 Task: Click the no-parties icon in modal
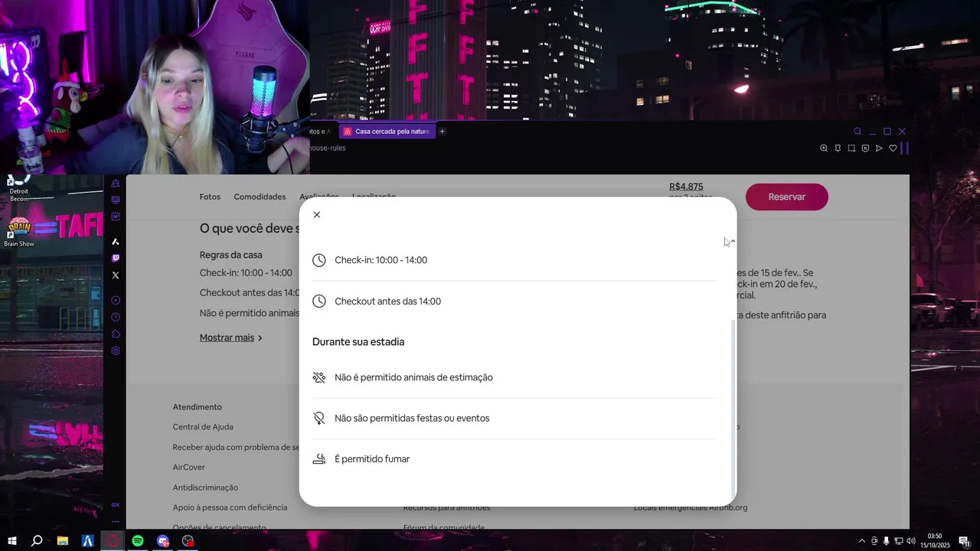[x=319, y=419]
